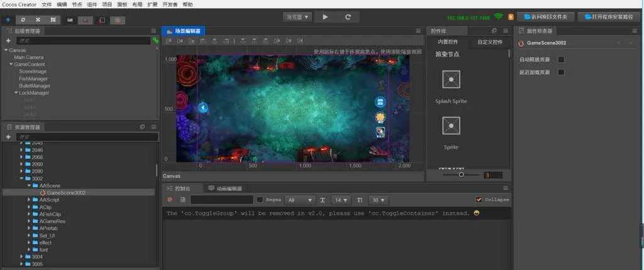644x270 pixels.
Task: Click the 打开程序安装路径 button
Action: [x=609, y=17]
